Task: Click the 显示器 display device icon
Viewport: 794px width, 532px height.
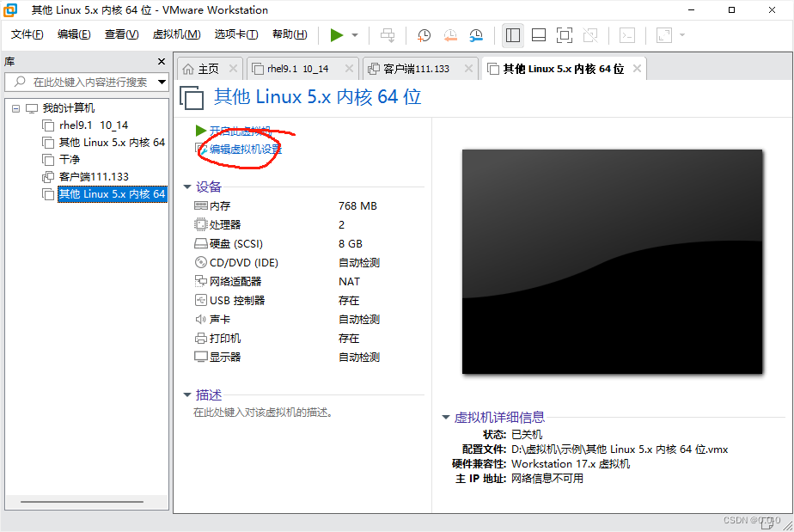Action: (x=200, y=357)
